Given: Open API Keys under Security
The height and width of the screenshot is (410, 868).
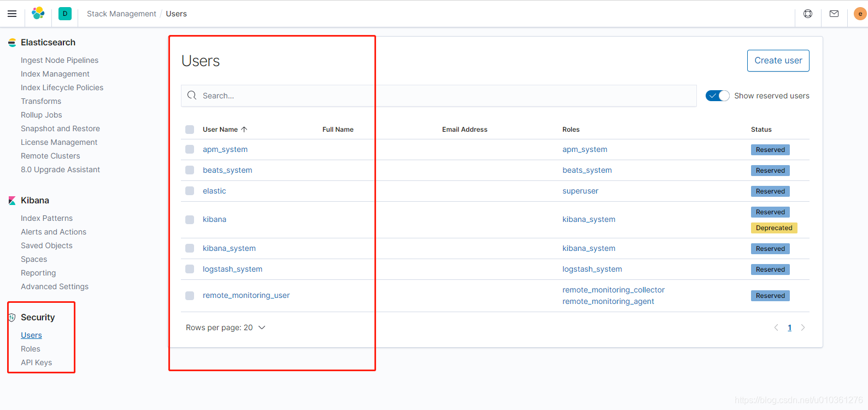Looking at the screenshot, I should click(36, 362).
